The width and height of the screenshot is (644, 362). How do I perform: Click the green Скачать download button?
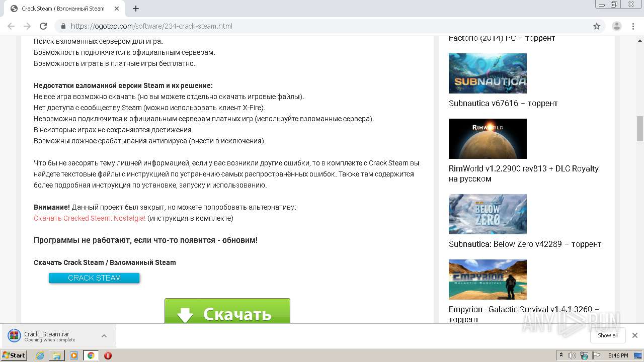pos(227,311)
